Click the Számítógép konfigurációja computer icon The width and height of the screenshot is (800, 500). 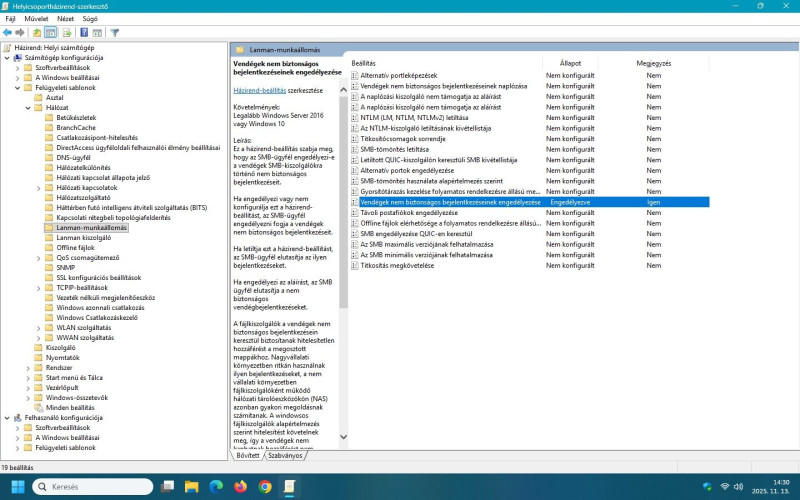[x=17, y=58]
